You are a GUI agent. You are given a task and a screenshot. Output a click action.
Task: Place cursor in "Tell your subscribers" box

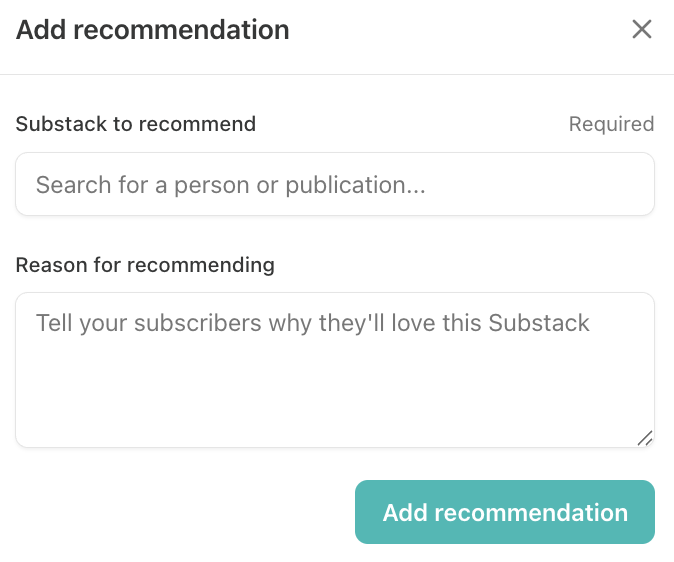[335, 370]
